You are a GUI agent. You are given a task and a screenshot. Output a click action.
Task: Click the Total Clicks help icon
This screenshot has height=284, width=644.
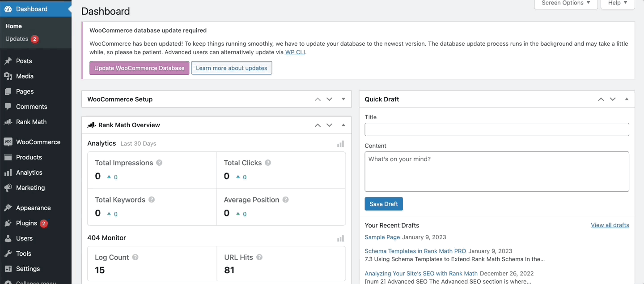coord(268,163)
